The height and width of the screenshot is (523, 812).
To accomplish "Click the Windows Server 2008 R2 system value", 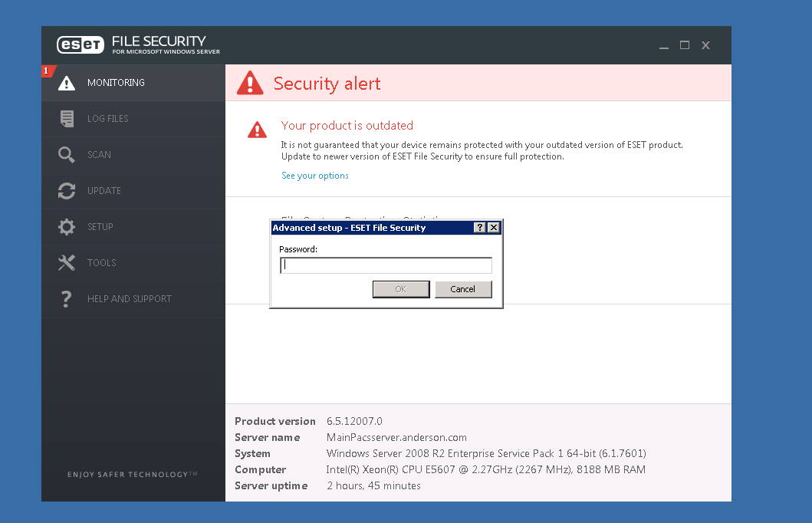I will pyautogui.click(x=486, y=453).
